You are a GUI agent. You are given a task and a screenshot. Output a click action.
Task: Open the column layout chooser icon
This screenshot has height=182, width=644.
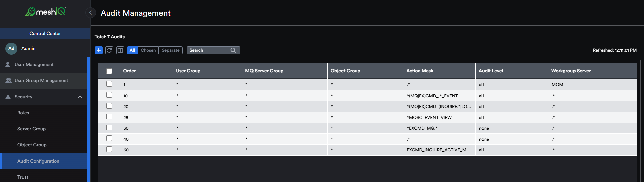(120, 50)
